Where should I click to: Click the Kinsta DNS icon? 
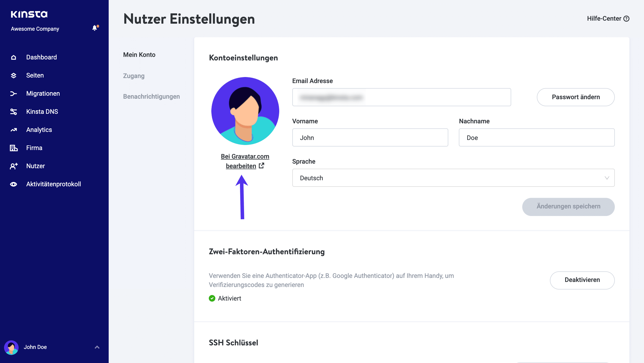coord(13,112)
